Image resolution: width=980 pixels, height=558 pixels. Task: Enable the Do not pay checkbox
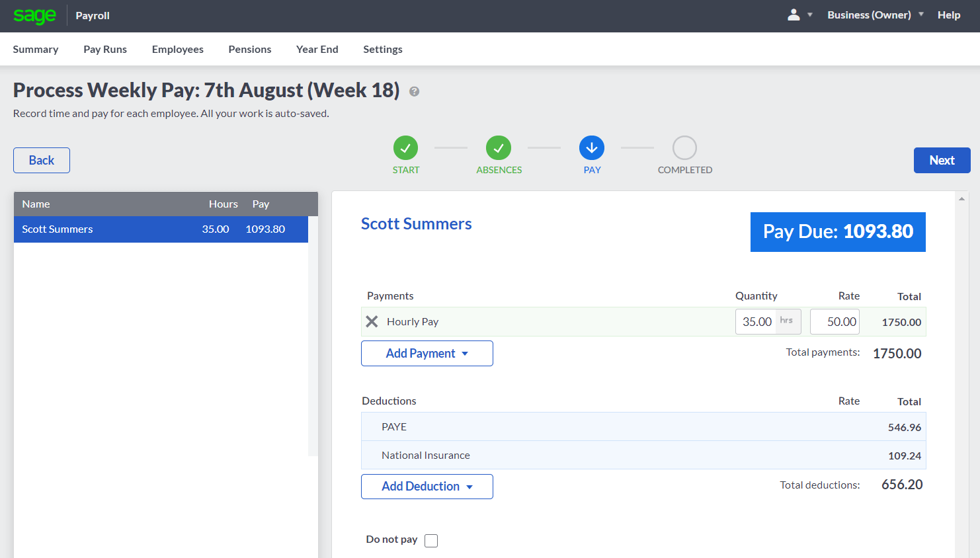430,540
